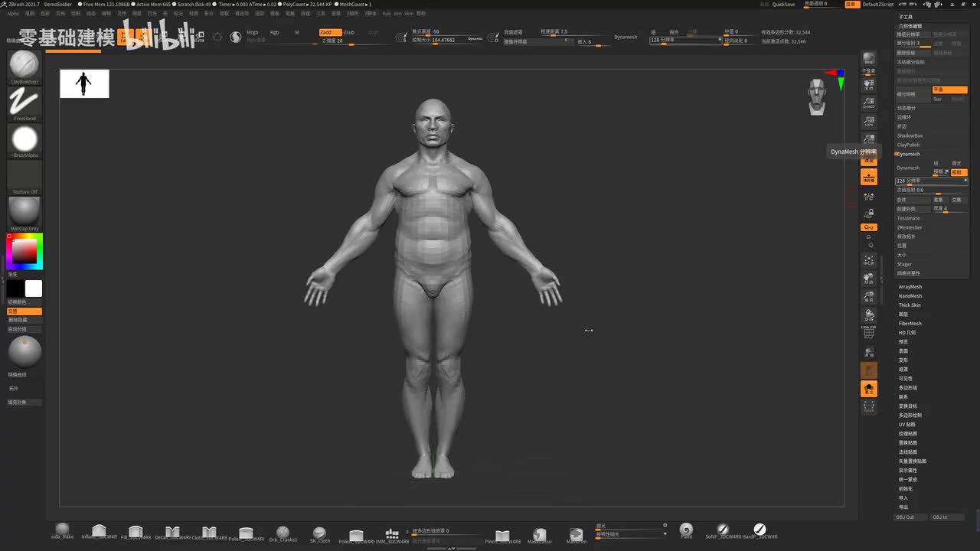The height and width of the screenshot is (551, 980).
Task: Select the Orb_Cracks1 brush
Action: (283, 532)
